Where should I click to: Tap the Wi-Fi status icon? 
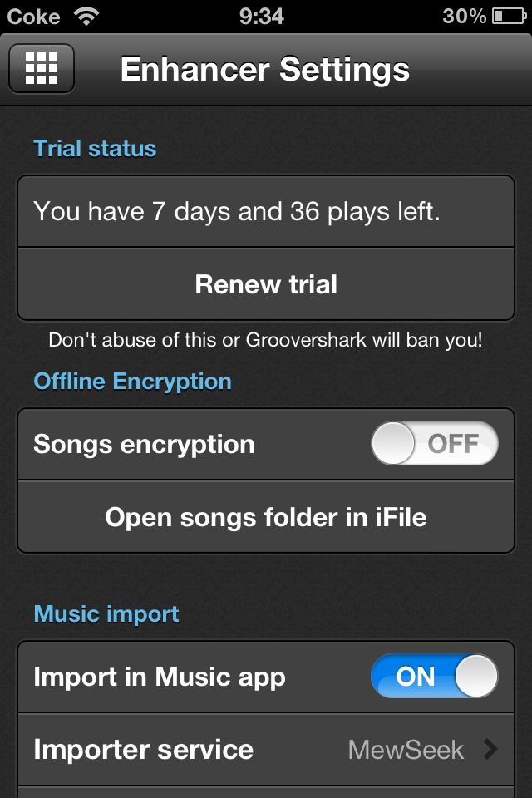(x=86, y=17)
